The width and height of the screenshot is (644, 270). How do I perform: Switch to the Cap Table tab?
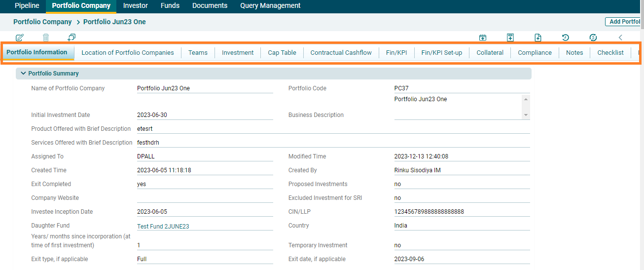tap(282, 53)
